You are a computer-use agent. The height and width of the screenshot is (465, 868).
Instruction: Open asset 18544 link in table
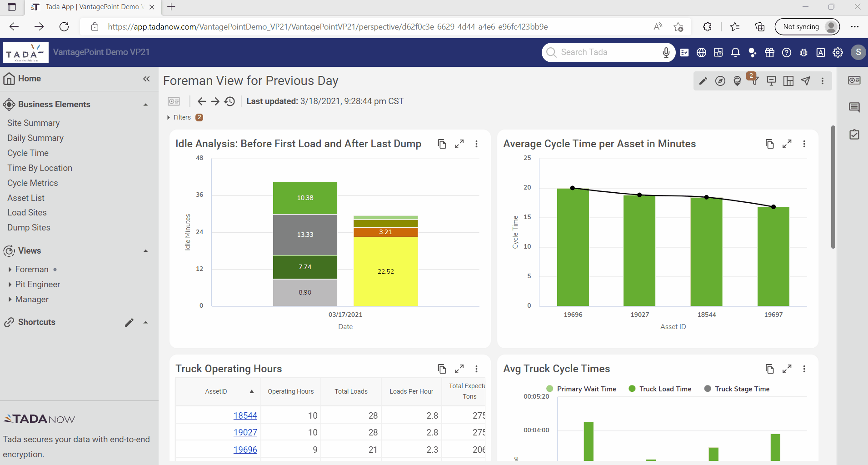(x=245, y=415)
